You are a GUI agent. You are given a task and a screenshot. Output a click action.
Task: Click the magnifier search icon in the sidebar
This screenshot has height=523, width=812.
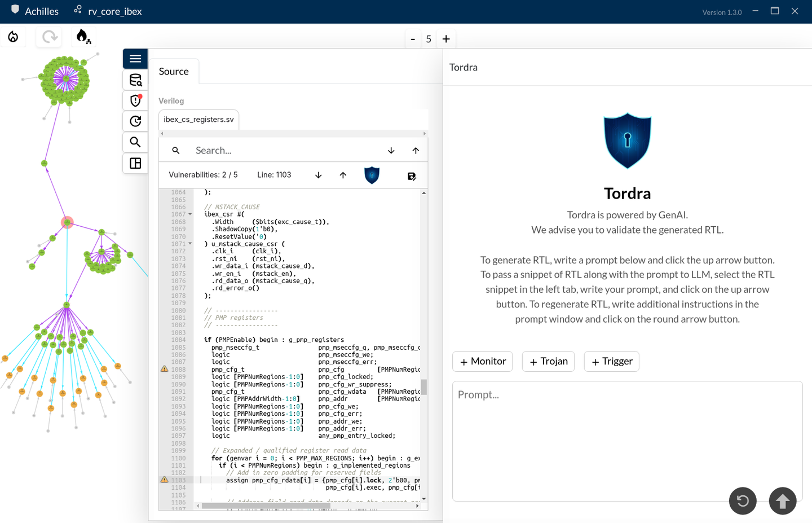pos(135,142)
